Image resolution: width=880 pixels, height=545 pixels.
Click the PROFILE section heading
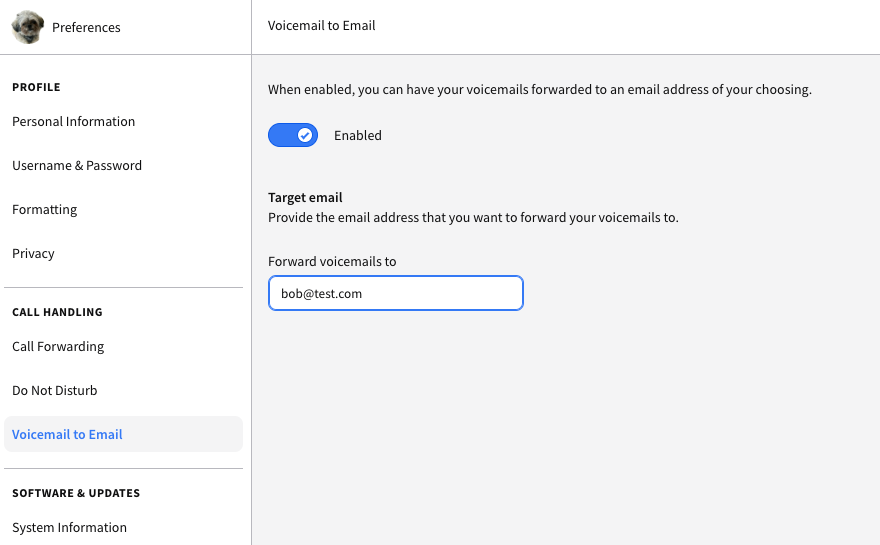click(36, 87)
